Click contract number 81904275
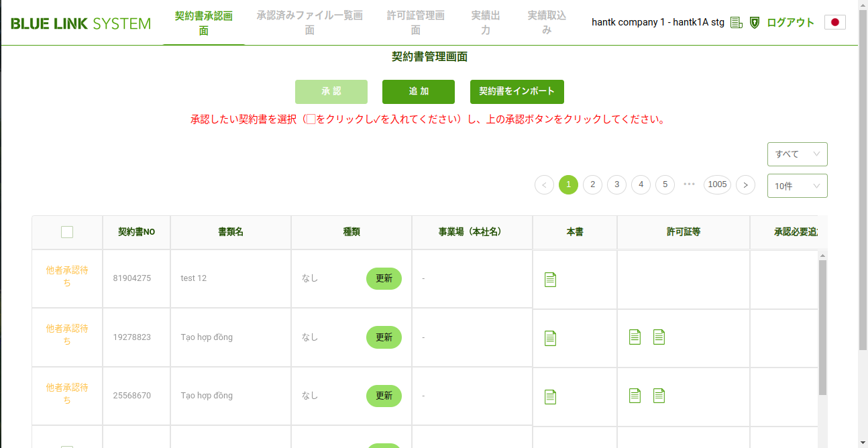The height and width of the screenshot is (448, 868). click(x=132, y=278)
